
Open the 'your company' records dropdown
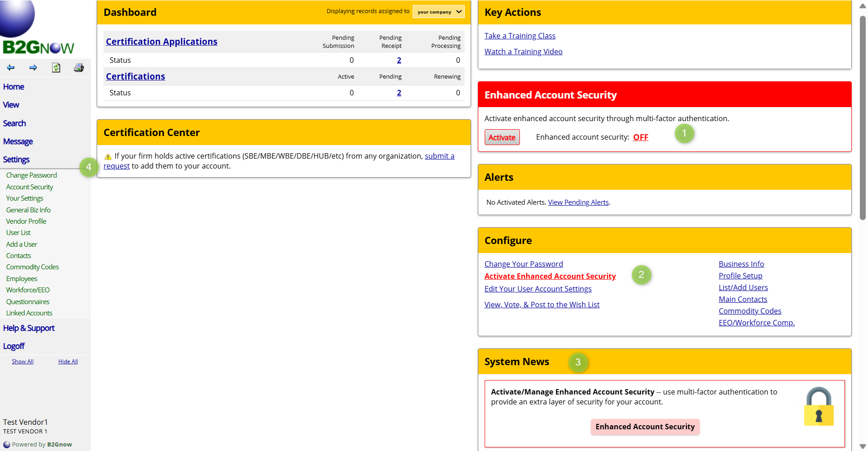[439, 12]
